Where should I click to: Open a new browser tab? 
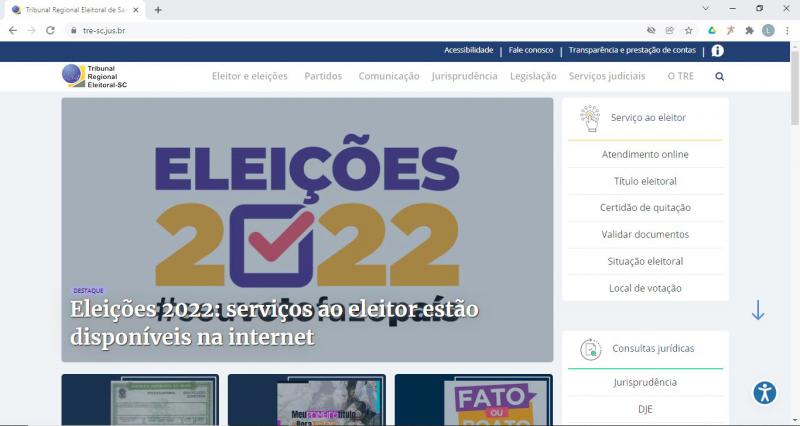158,10
